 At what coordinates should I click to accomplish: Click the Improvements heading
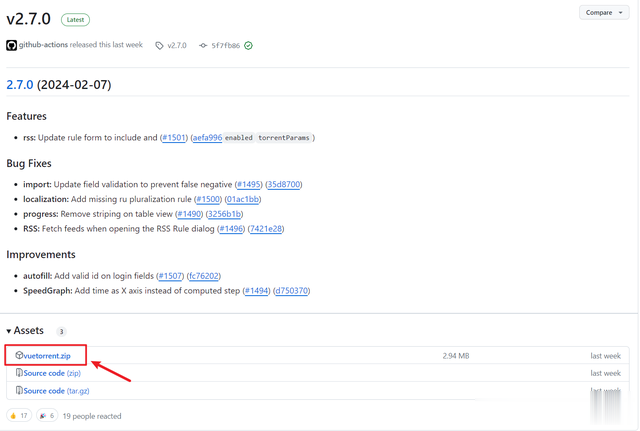coord(41,255)
